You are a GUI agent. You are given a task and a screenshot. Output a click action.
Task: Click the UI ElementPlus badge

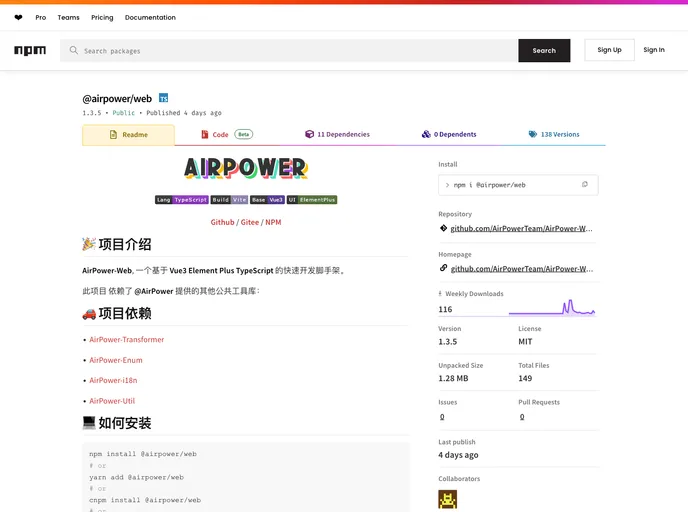[x=312, y=200]
